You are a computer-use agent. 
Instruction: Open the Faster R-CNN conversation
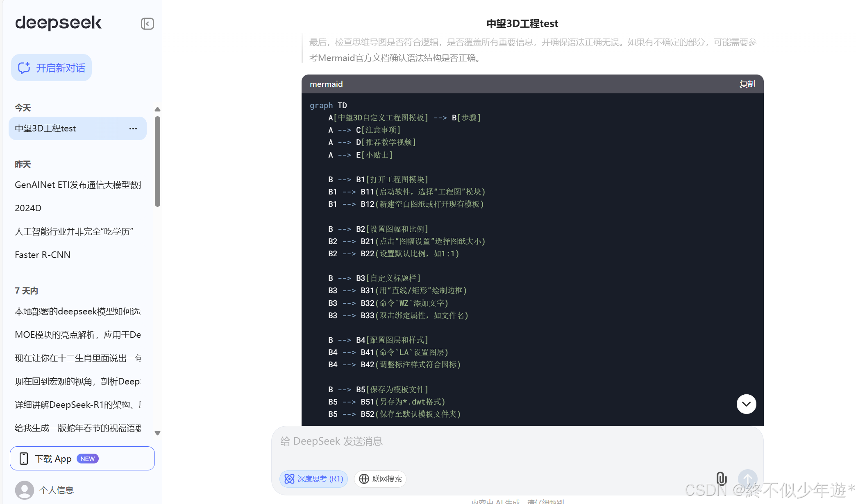click(x=43, y=255)
